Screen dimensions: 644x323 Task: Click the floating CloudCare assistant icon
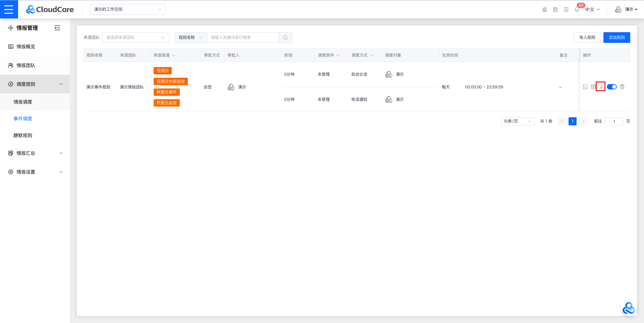[x=628, y=308]
